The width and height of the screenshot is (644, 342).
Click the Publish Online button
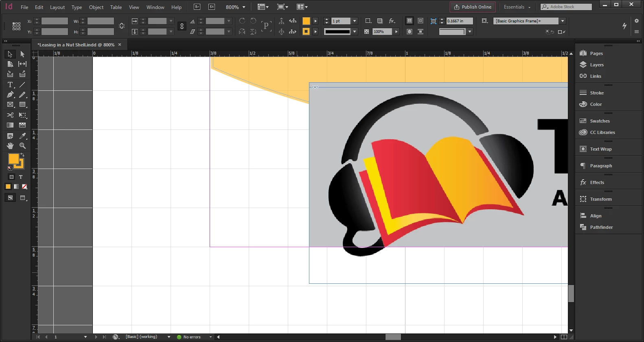tap(473, 7)
